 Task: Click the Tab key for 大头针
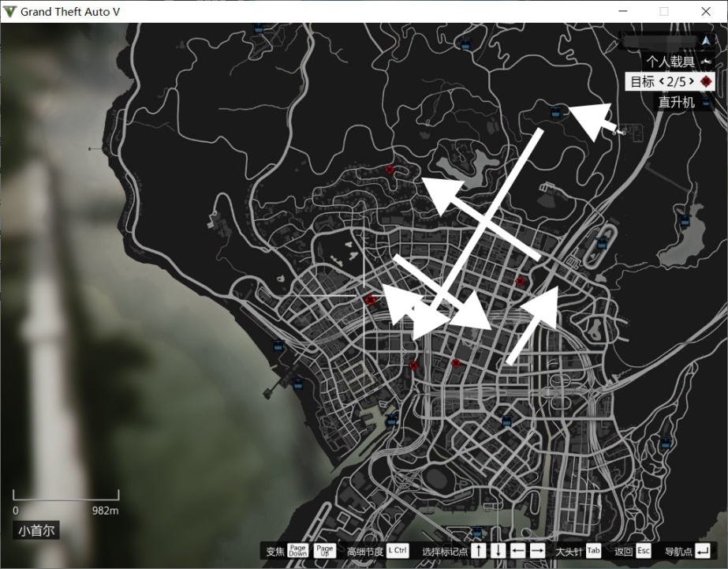593,551
